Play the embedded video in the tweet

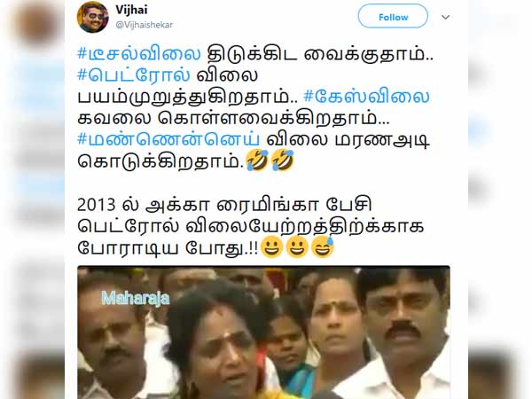[263, 332]
